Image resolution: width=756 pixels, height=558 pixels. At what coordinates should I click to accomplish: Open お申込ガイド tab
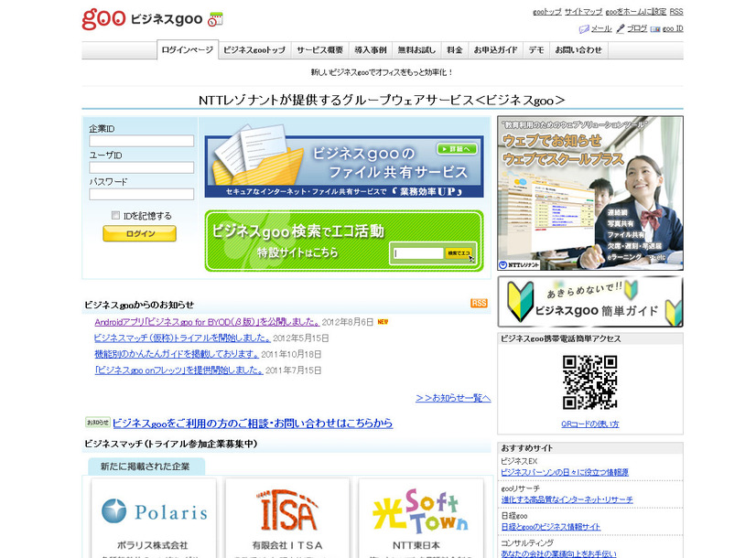496,50
